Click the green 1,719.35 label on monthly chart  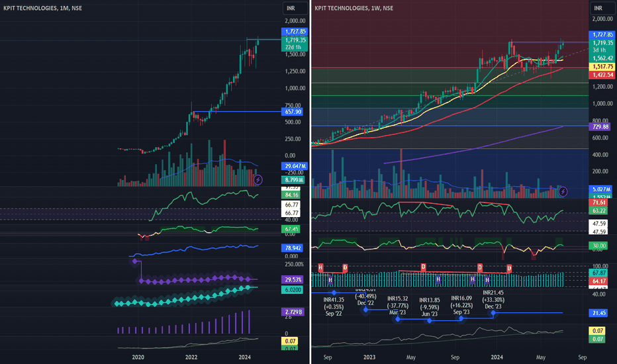(295, 40)
